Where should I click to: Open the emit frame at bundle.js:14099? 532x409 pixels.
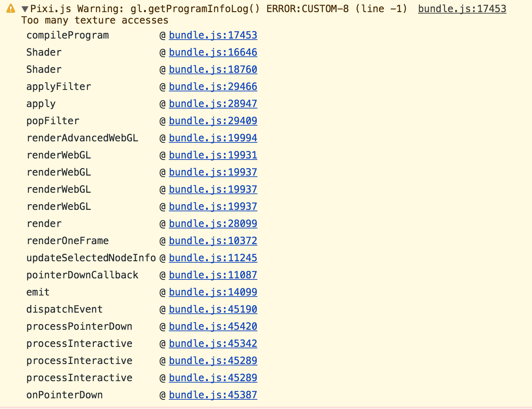[213, 292]
